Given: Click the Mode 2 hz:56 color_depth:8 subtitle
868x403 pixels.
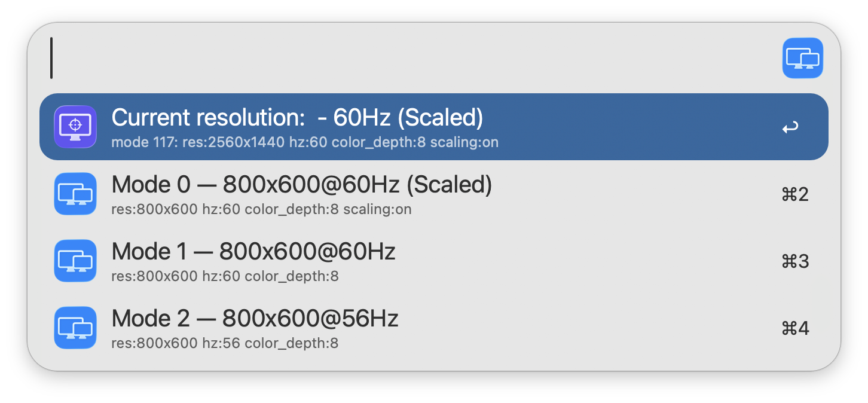Looking at the screenshot, I should [225, 343].
